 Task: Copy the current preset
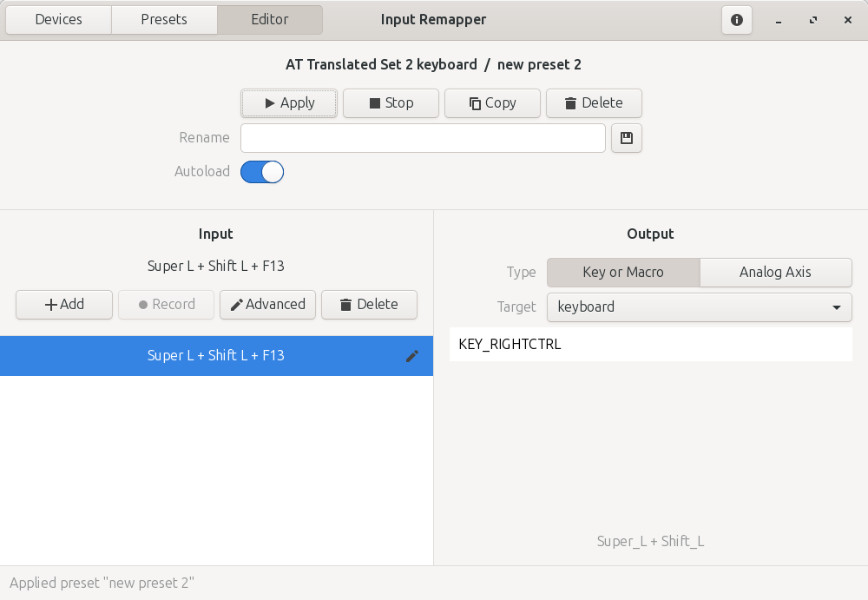(x=492, y=102)
